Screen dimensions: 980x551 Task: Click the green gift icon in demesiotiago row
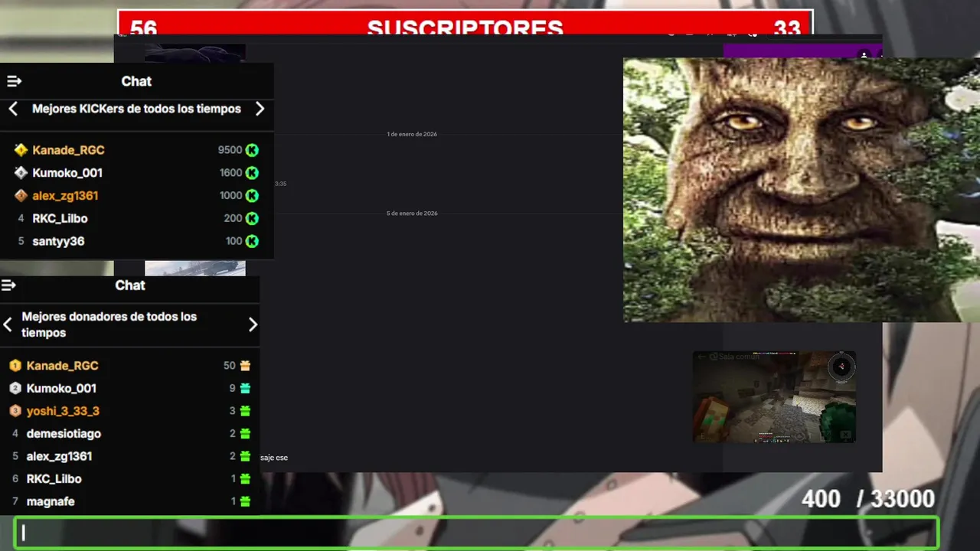point(245,433)
